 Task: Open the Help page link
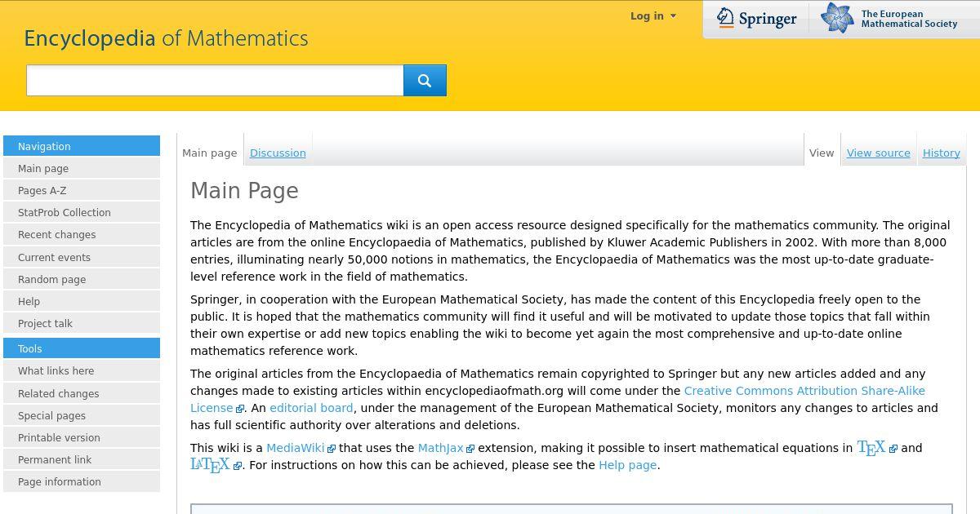pyautogui.click(x=627, y=465)
